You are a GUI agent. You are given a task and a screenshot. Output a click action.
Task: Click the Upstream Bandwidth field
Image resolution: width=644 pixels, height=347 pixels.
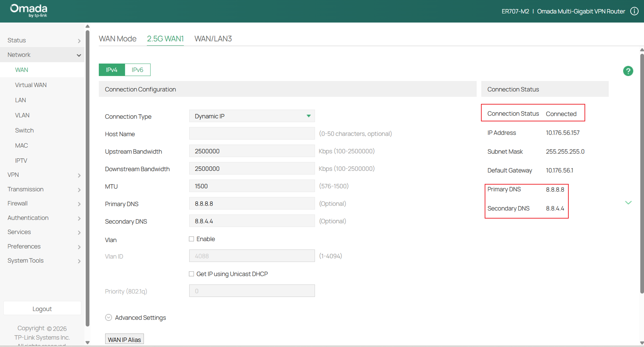coord(252,151)
